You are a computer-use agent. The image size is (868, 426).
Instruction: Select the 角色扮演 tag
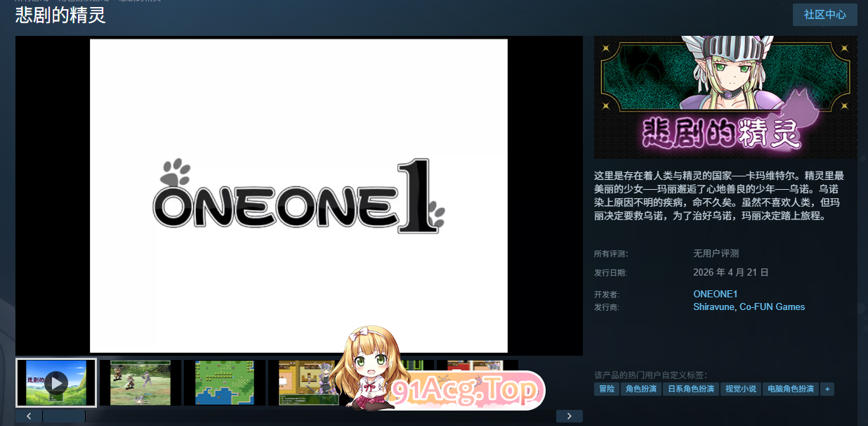pyautogui.click(x=640, y=389)
